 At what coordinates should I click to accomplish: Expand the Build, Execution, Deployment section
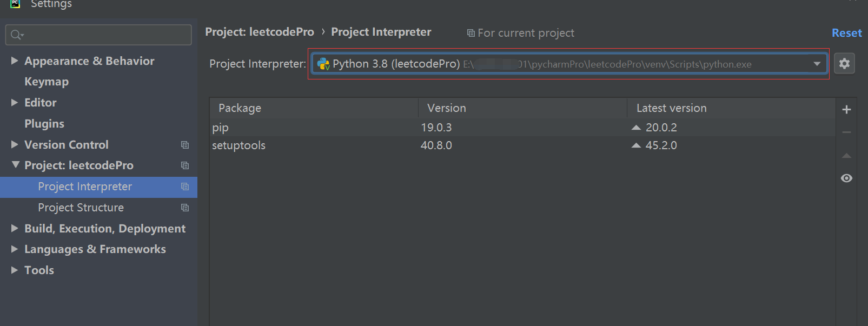click(15, 228)
